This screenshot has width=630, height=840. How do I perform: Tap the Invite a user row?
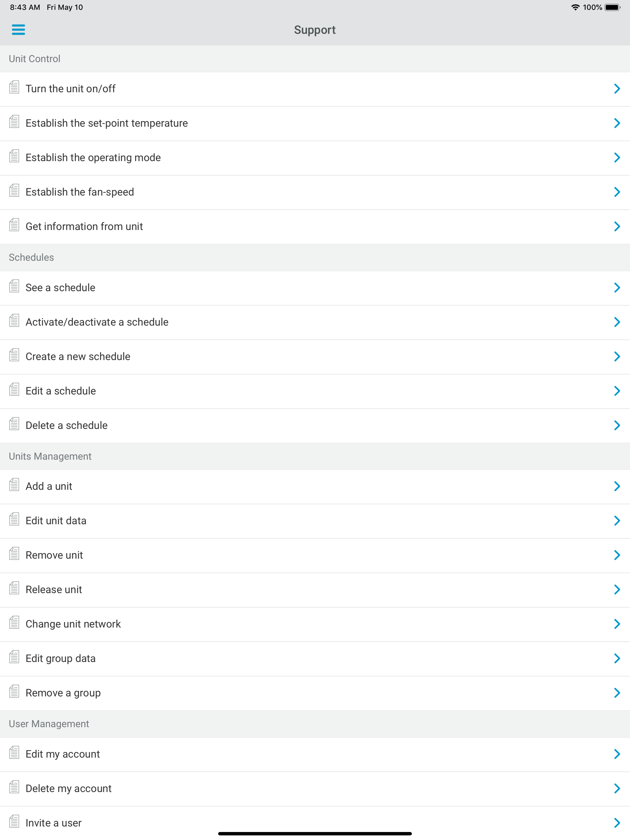click(315, 823)
